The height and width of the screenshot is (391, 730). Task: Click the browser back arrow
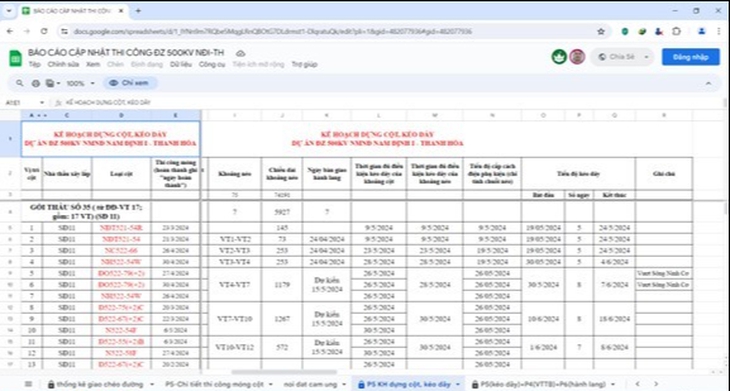[10, 31]
